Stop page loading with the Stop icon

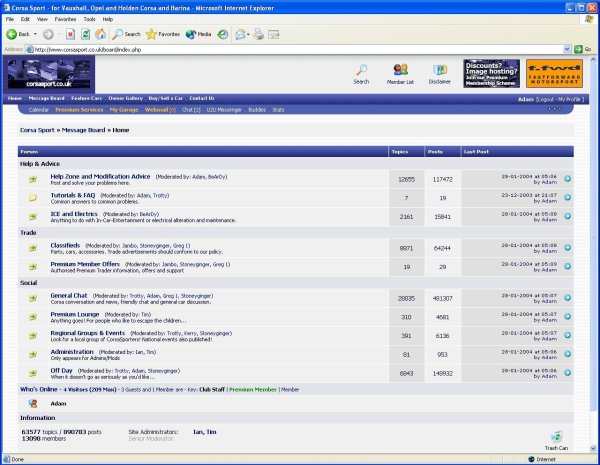tap(70, 34)
